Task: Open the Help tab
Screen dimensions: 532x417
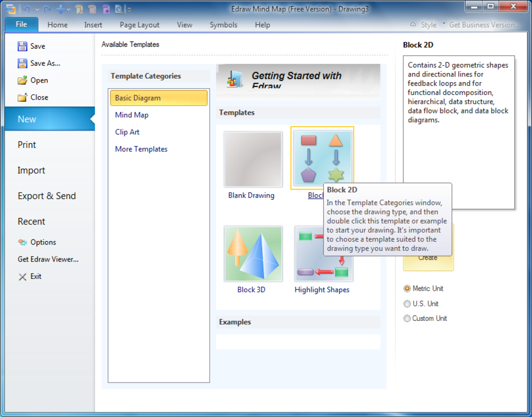Action: point(263,25)
